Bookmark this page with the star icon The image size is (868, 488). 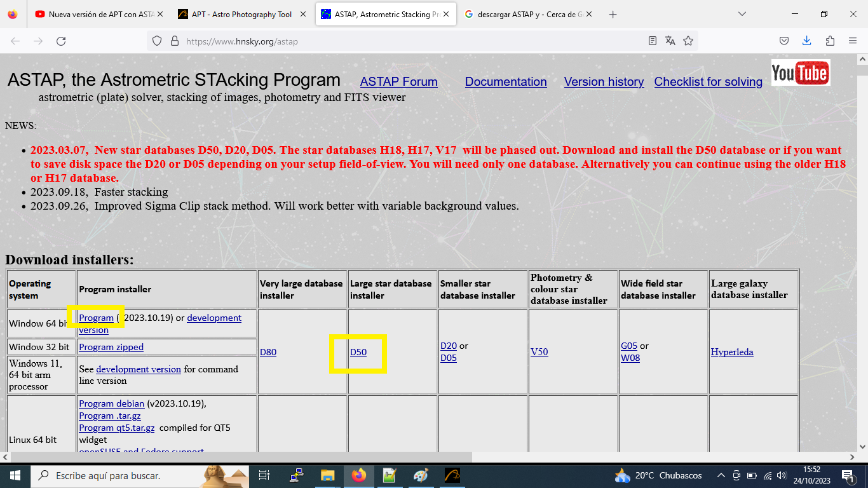pos(688,41)
